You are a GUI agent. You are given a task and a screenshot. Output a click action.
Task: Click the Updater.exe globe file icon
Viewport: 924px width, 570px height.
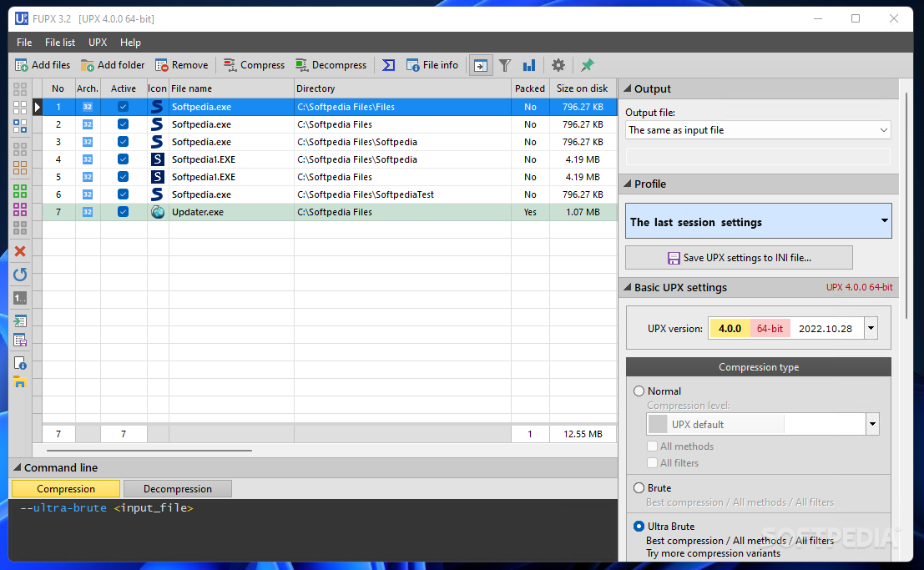point(158,212)
